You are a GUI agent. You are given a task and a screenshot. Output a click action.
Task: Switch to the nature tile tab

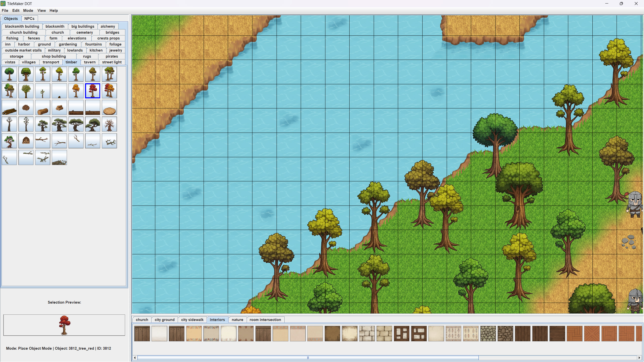coord(237,320)
